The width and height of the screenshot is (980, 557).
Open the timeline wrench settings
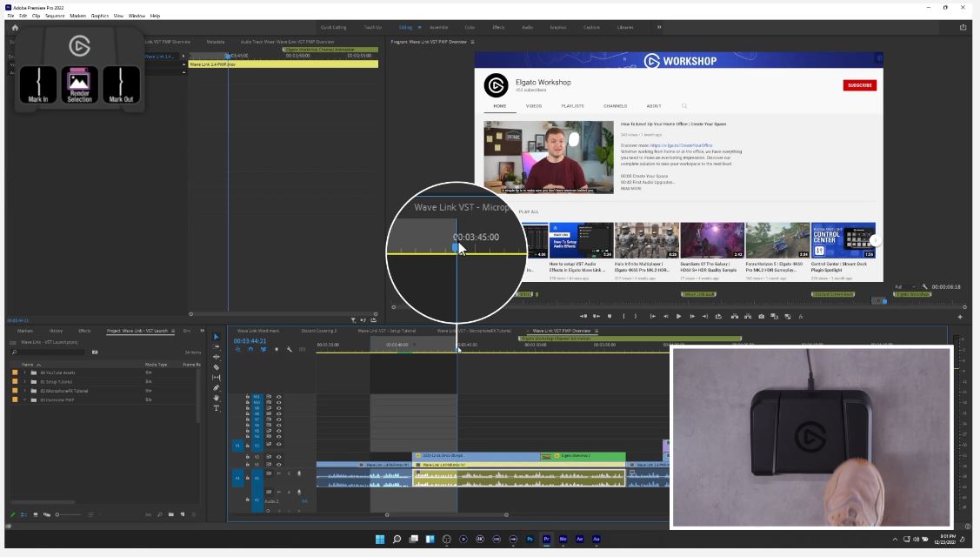[290, 349]
